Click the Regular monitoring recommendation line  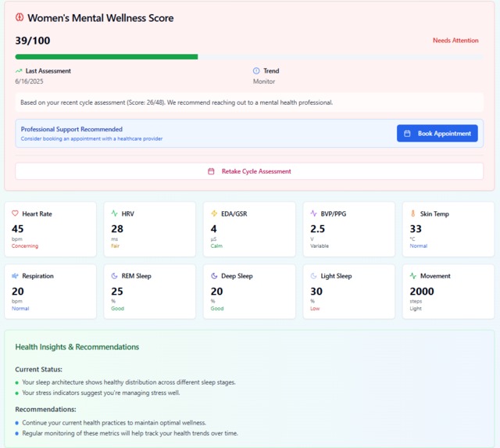point(130,433)
